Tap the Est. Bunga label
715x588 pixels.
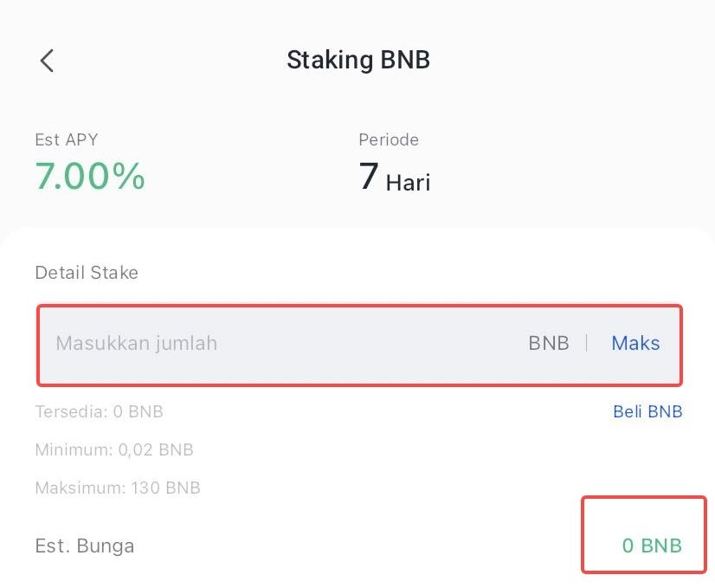click(84, 546)
